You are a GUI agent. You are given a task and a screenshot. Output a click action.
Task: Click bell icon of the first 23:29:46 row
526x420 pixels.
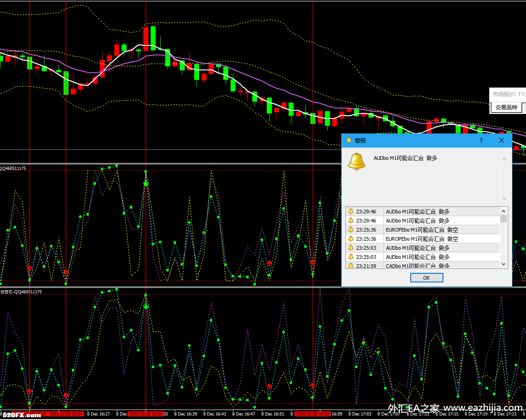point(351,212)
